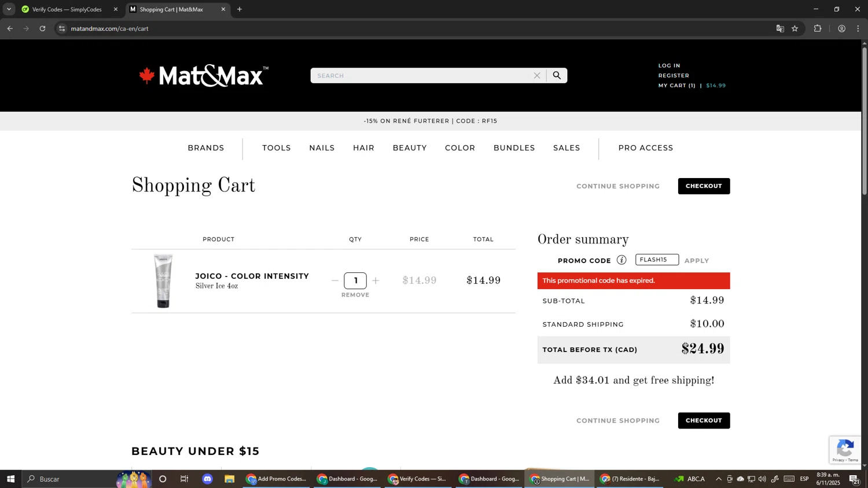This screenshot has width=868, height=488.
Task: Close the Shopping Cart tab
Action: (223, 9)
